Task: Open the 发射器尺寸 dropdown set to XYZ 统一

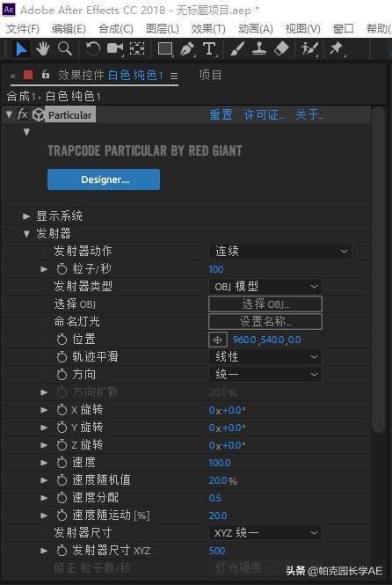Action: 265,533
